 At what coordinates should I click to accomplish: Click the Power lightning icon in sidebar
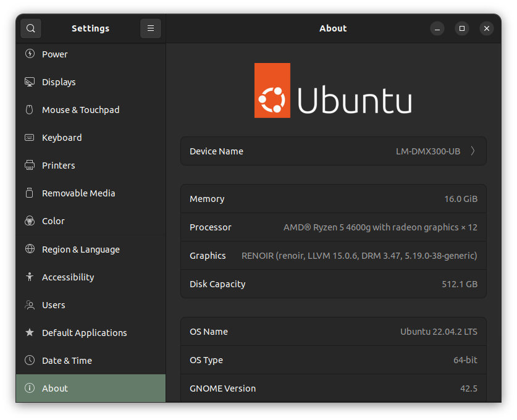pyautogui.click(x=30, y=54)
